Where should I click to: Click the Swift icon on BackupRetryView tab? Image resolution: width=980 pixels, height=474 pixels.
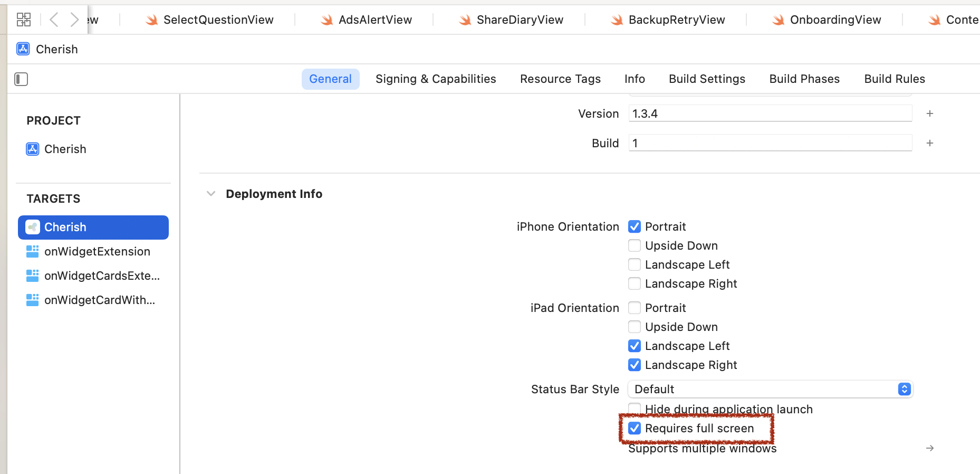click(x=617, y=20)
